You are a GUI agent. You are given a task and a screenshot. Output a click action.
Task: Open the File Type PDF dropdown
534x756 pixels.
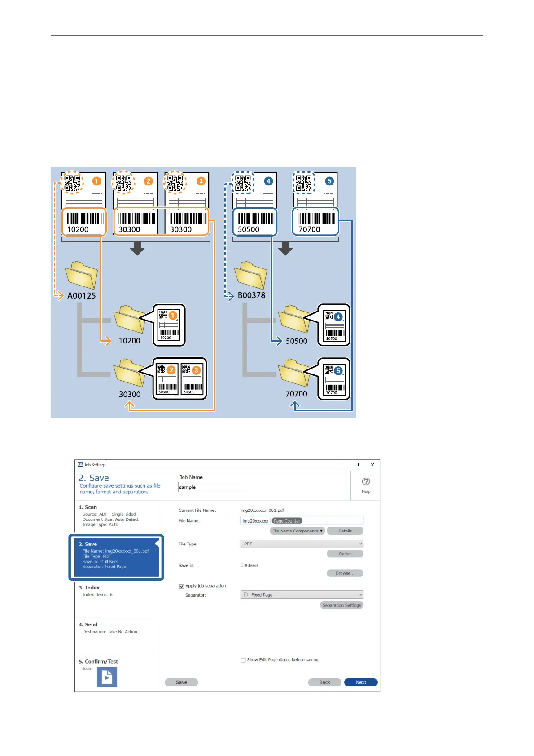302,544
